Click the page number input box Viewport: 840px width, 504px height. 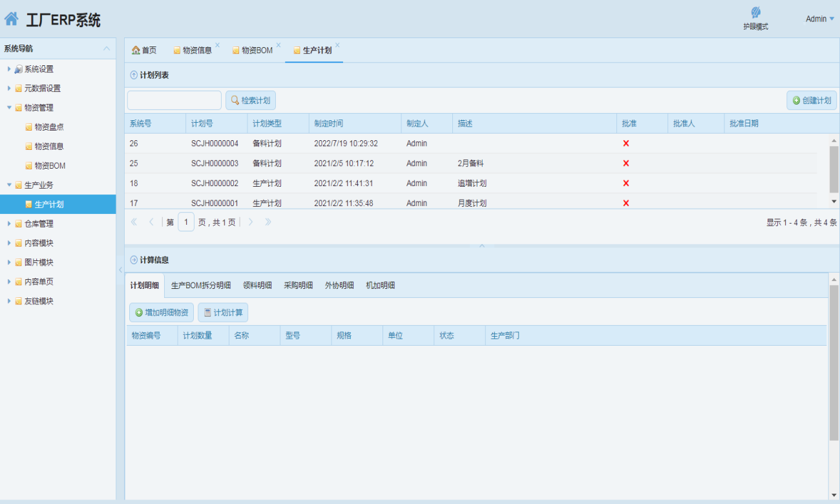pyautogui.click(x=186, y=222)
